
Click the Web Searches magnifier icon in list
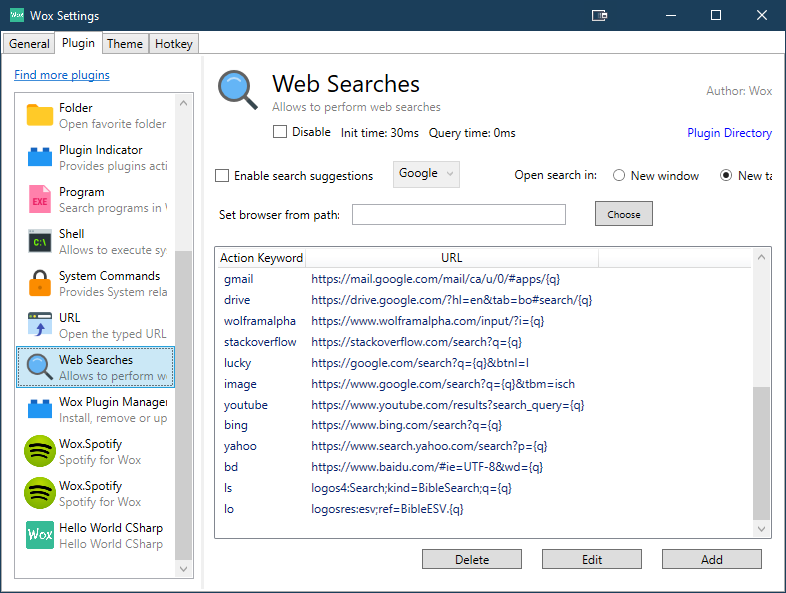pyautogui.click(x=40, y=367)
